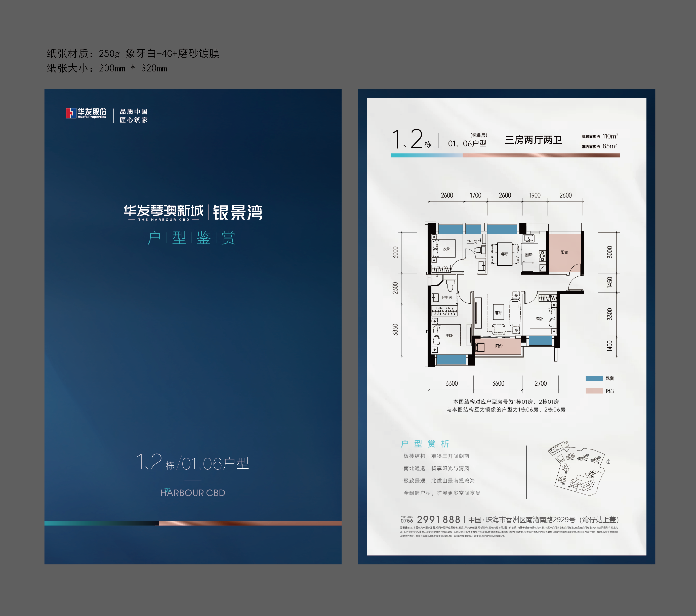Click the '客厅' living room label
The width and height of the screenshot is (696, 616).
coord(499,313)
